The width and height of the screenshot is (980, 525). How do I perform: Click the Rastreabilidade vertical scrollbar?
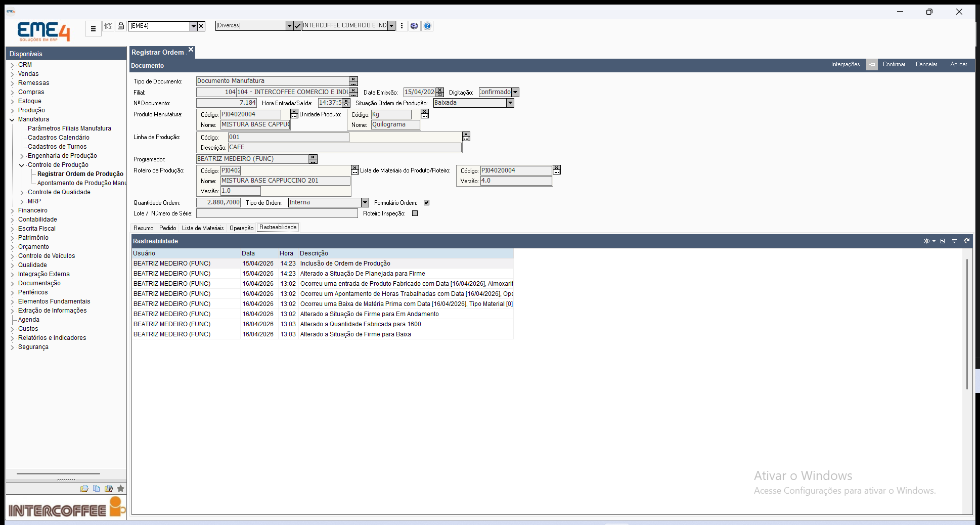click(967, 324)
